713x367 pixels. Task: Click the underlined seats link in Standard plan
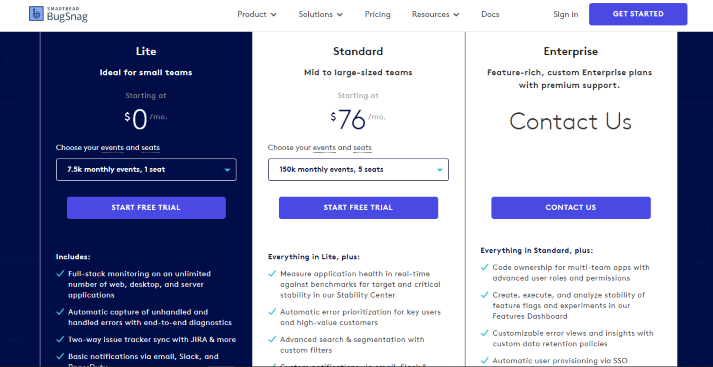pyautogui.click(x=362, y=148)
